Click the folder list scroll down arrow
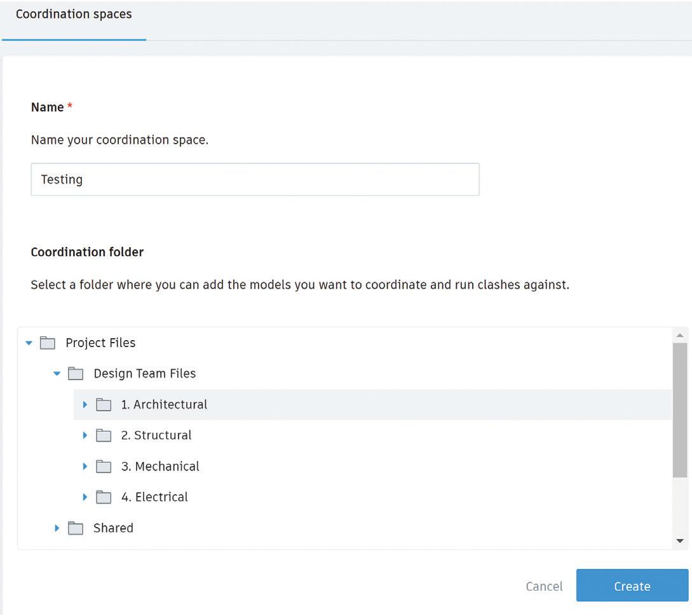692x616 pixels. (680, 541)
